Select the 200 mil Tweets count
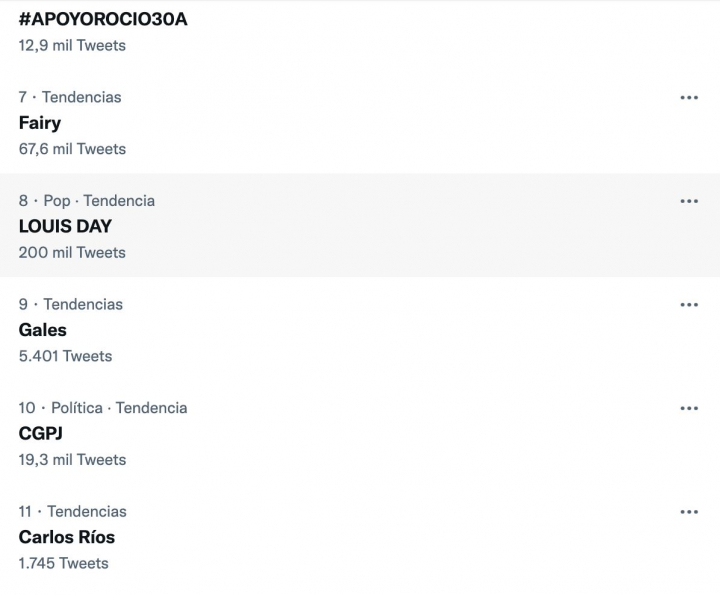The height and width of the screenshot is (595, 720). [72, 252]
